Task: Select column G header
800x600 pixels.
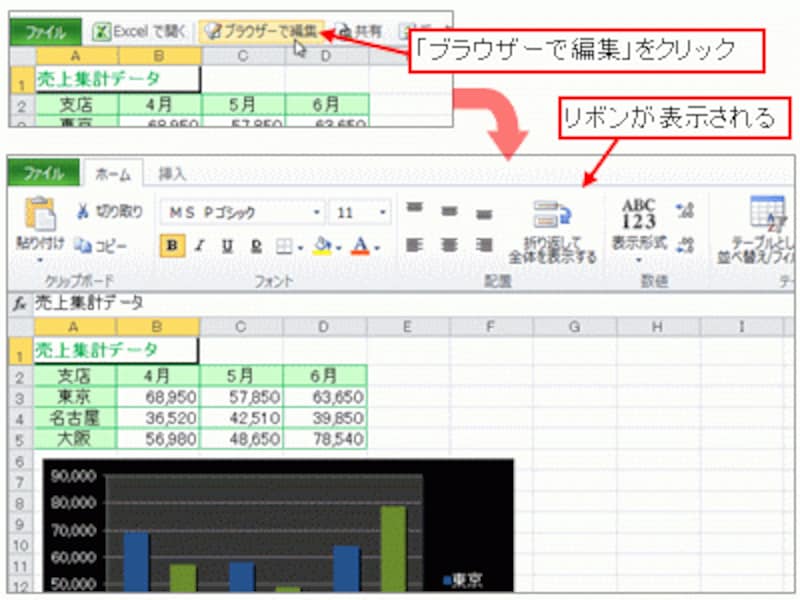Action: pyautogui.click(x=574, y=327)
